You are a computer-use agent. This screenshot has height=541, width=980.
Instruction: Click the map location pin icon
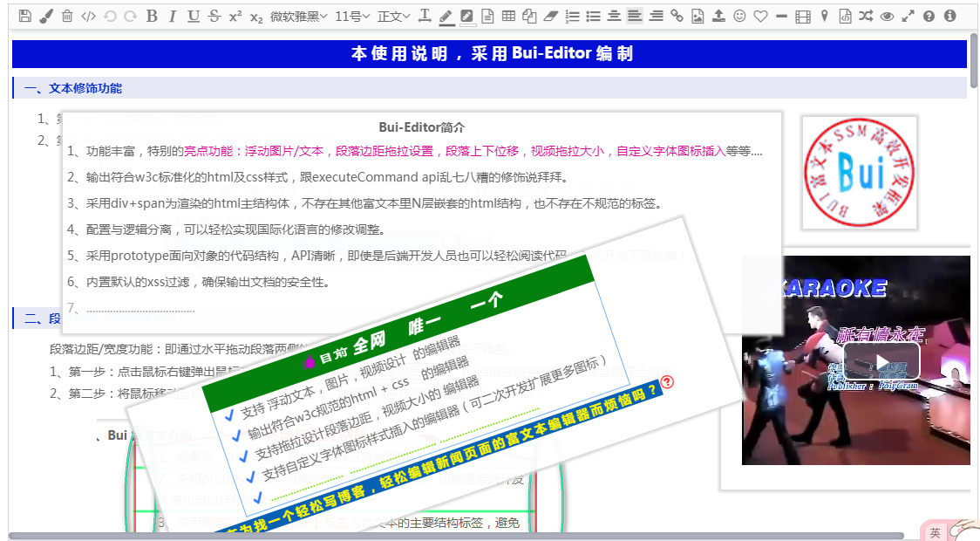click(825, 17)
